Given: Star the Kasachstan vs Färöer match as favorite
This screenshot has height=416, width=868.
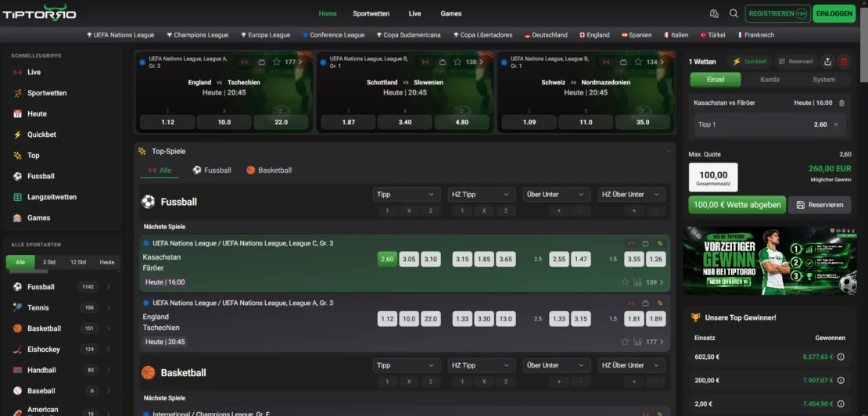Looking at the screenshot, I should click(x=625, y=282).
